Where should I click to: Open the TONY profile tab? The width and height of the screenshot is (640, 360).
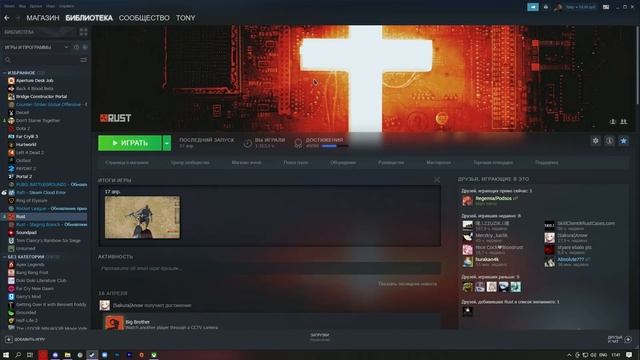(x=185, y=18)
